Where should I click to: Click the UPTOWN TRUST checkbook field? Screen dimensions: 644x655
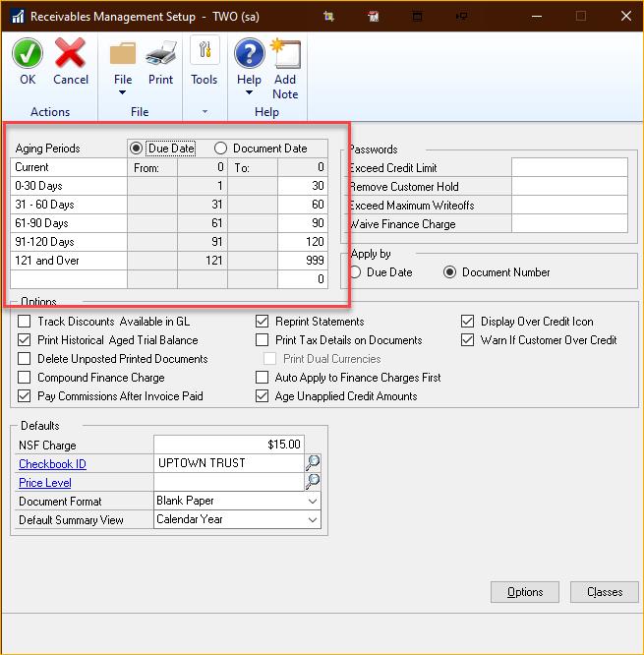click(229, 463)
